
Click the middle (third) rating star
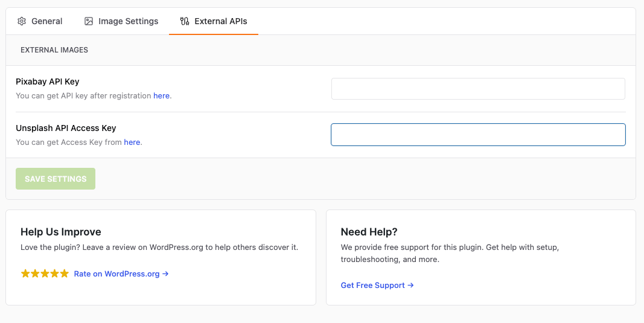[45, 273]
